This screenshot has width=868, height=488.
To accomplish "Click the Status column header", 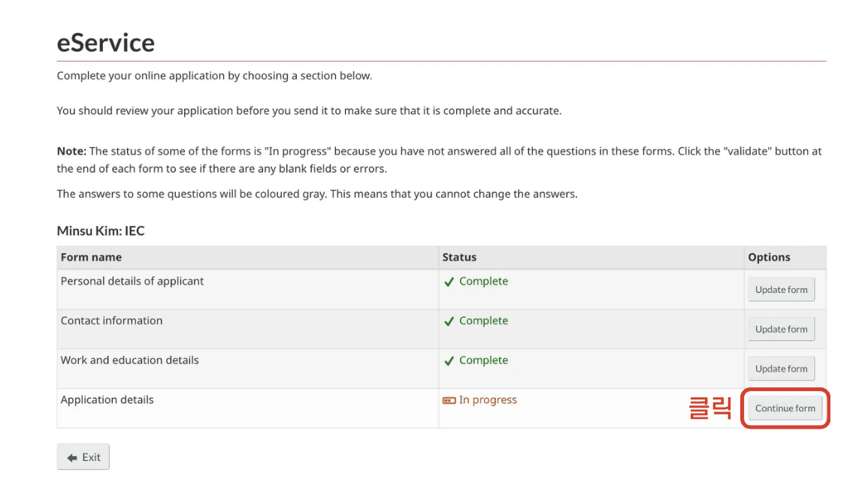I will (459, 257).
